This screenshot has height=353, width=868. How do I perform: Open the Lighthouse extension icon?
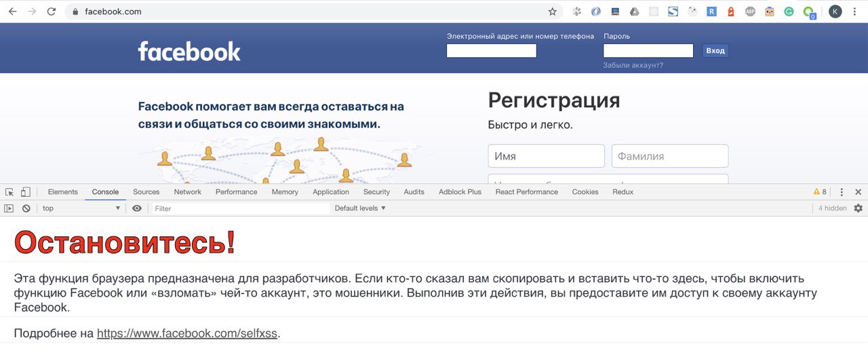pyautogui.click(x=730, y=12)
